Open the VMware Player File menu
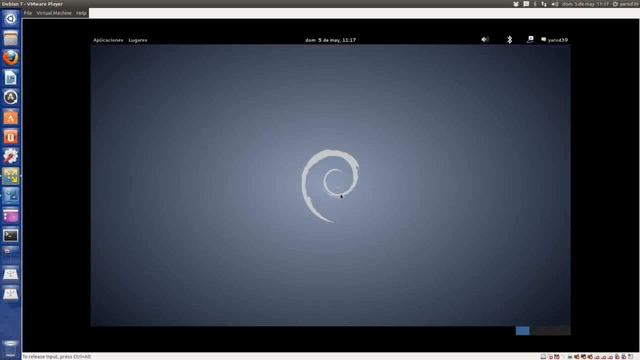This screenshot has height=360, width=640. (28, 13)
